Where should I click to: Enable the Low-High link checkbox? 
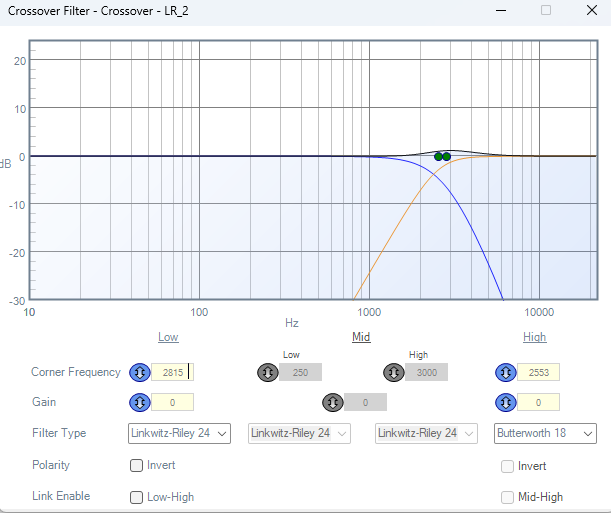click(x=136, y=497)
